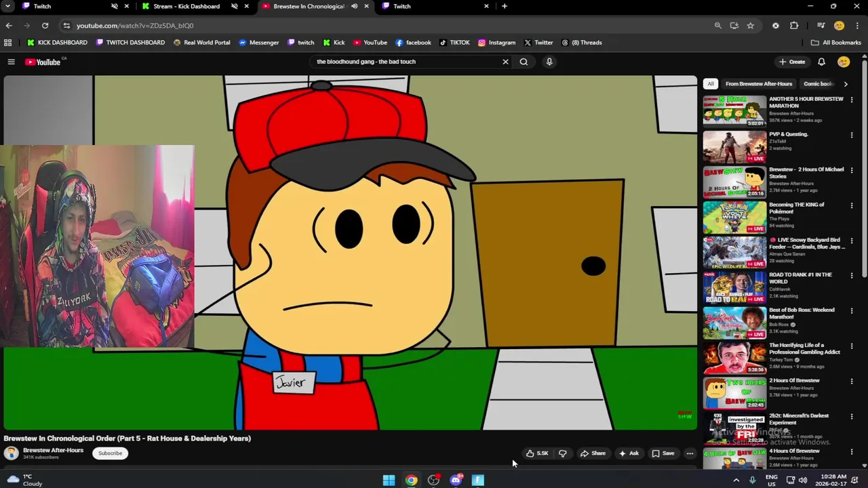Image resolution: width=868 pixels, height=488 pixels.
Task: Open the YouTube account avatar menu
Action: [844, 62]
